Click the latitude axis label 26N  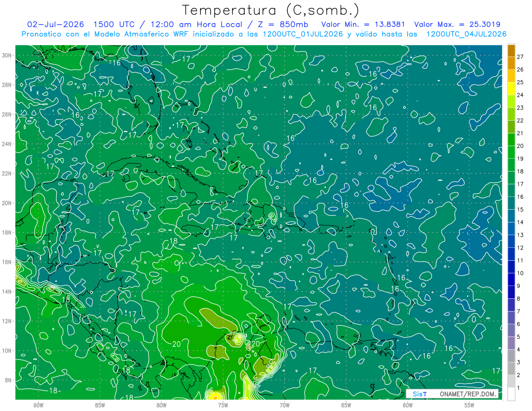pos(7,114)
